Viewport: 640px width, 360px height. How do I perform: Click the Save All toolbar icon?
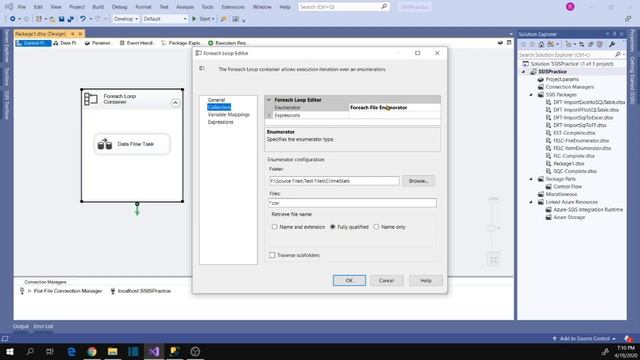[70, 19]
